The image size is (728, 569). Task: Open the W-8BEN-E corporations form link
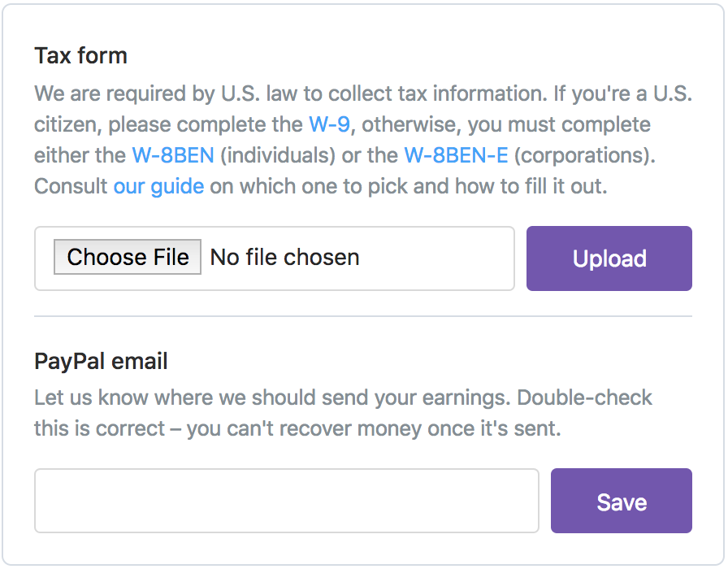pyautogui.click(x=456, y=155)
